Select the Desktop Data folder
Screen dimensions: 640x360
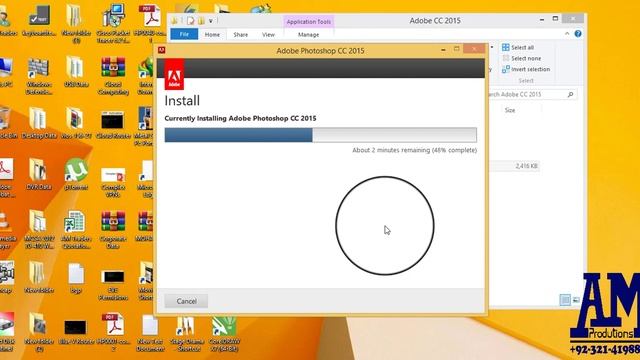tap(39, 122)
